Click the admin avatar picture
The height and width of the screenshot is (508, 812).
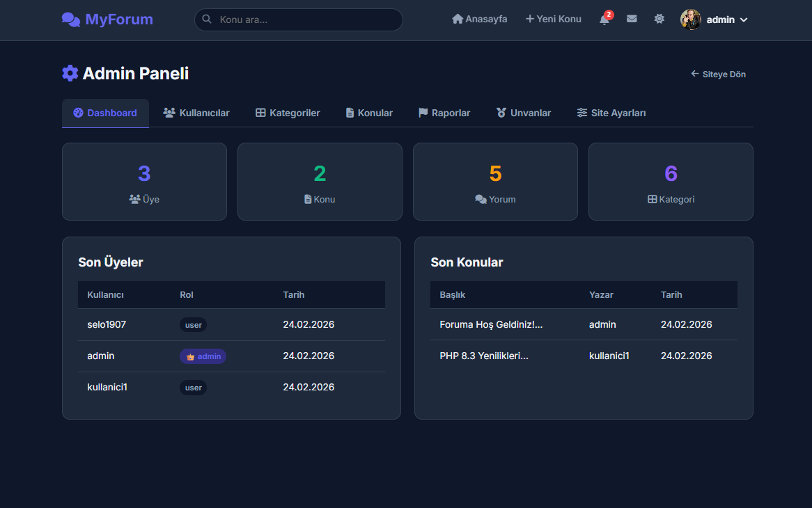(x=691, y=19)
